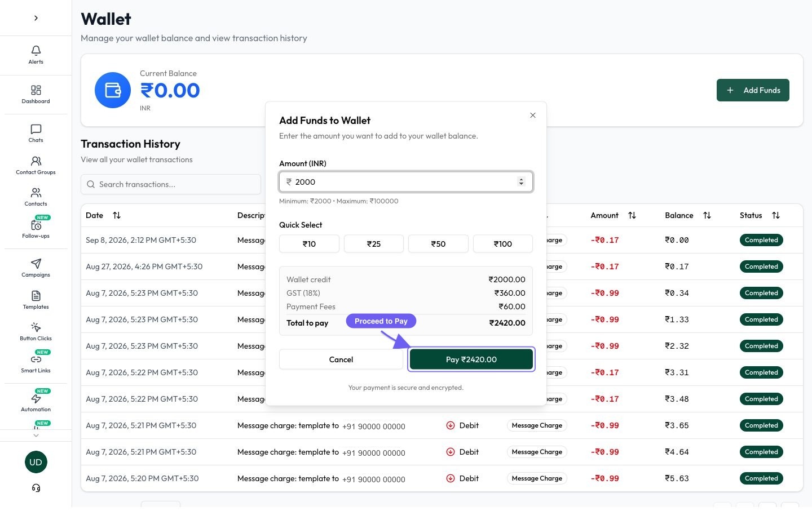Click Message Charge tag in ₹3.65 balance row
This screenshot has height=511, width=812.
(x=537, y=425)
